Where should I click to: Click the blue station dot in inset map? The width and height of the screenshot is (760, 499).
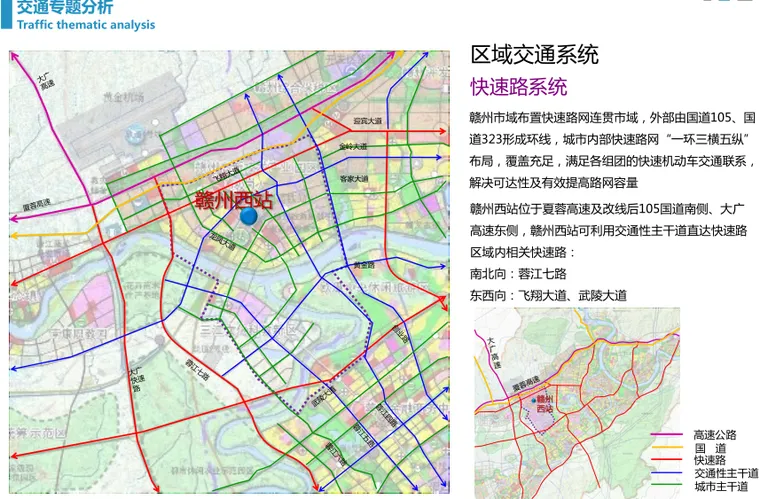click(533, 401)
